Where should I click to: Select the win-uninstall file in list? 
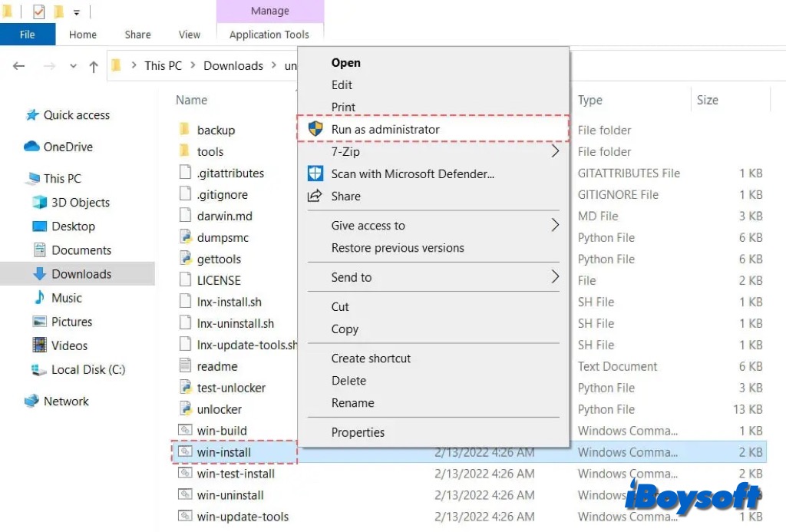click(230, 495)
